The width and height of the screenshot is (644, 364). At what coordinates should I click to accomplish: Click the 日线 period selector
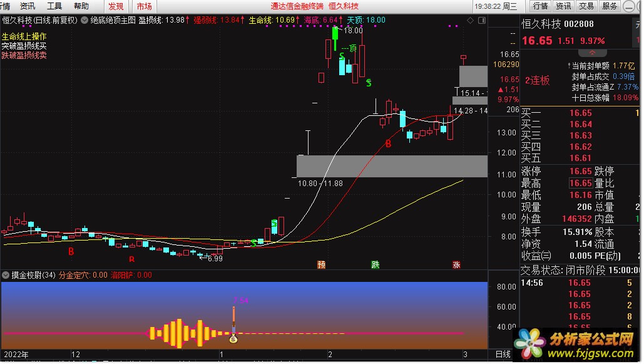(503, 354)
